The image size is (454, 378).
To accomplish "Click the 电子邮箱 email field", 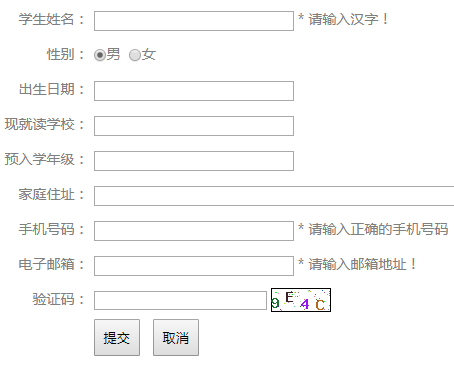I will 194,266.
